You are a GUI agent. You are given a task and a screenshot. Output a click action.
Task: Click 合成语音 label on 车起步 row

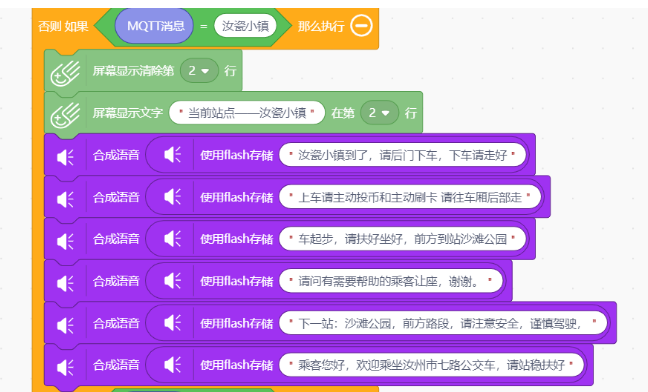116,239
